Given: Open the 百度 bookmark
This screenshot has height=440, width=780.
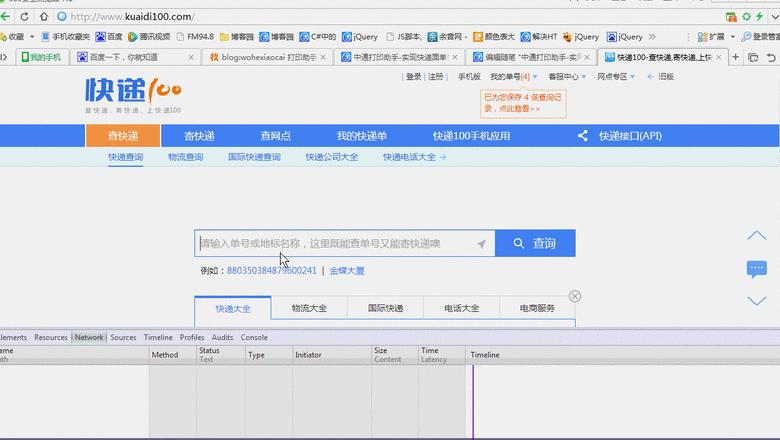Looking at the screenshot, I should tap(109, 37).
